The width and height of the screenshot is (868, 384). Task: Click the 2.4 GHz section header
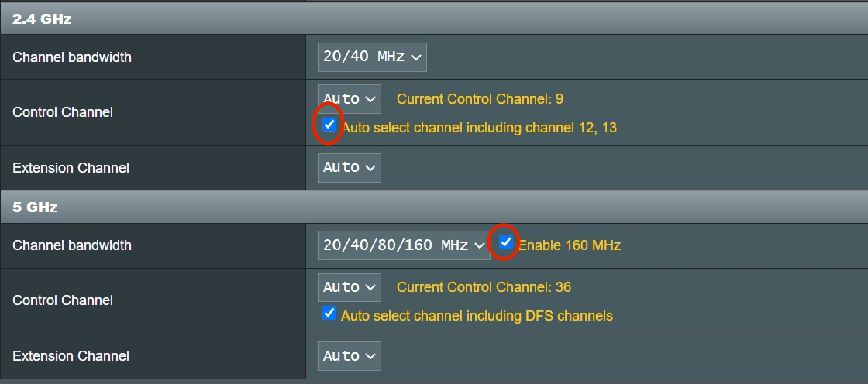[43, 19]
